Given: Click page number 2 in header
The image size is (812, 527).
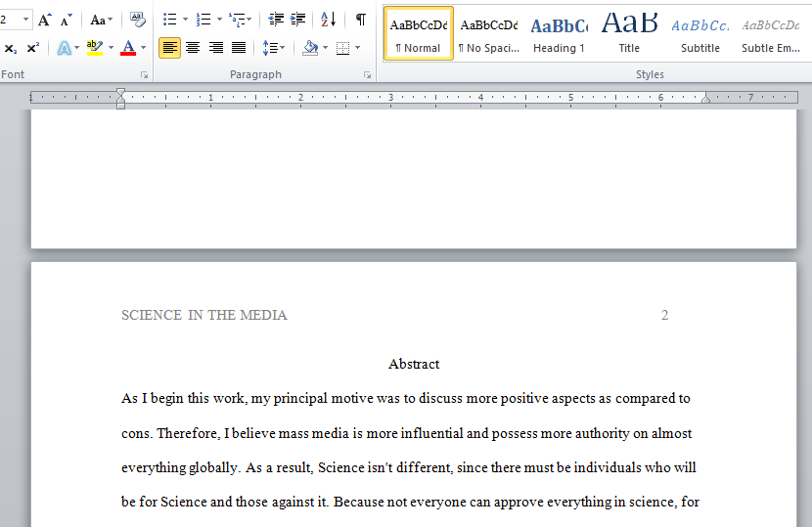Looking at the screenshot, I should (x=665, y=315).
